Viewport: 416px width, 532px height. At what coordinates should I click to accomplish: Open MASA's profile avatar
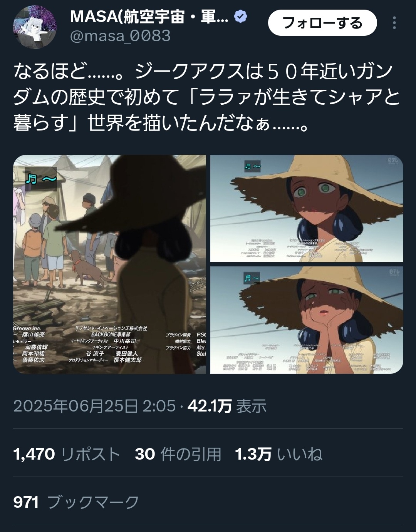pyautogui.click(x=35, y=27)
